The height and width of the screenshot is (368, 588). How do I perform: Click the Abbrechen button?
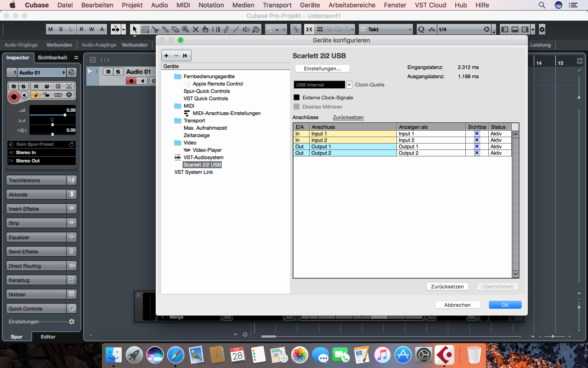click(x=458, y=305)
